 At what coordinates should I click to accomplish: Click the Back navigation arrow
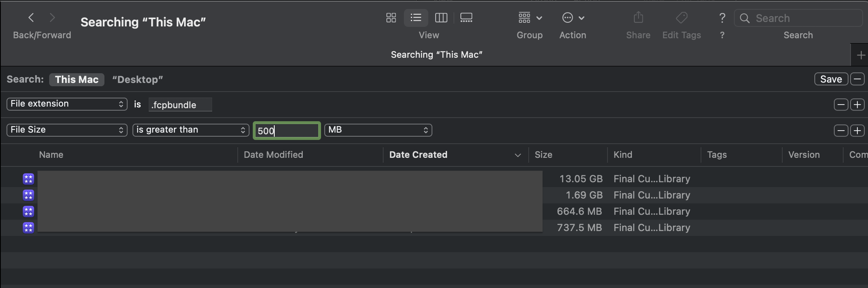click(x=31, y=18)
